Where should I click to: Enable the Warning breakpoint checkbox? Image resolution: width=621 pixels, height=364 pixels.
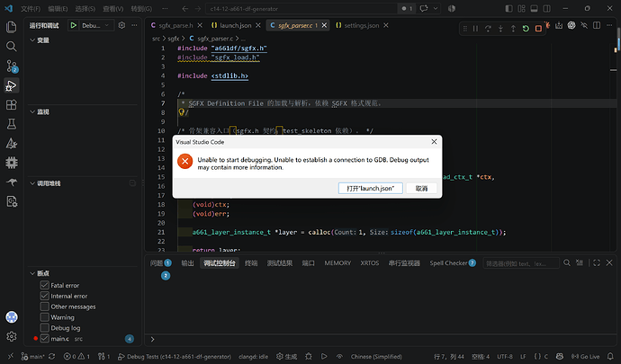pyautogui.click(x=44, y=317)
